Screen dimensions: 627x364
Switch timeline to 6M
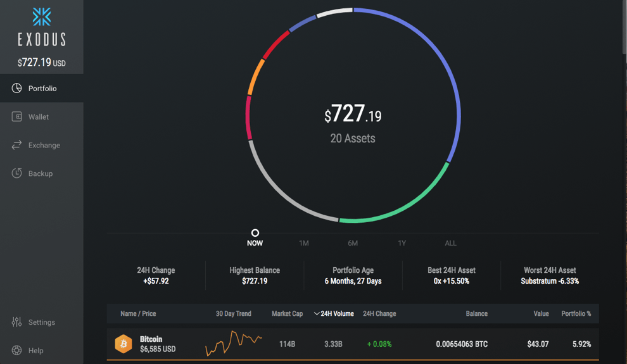pos(353,243)
